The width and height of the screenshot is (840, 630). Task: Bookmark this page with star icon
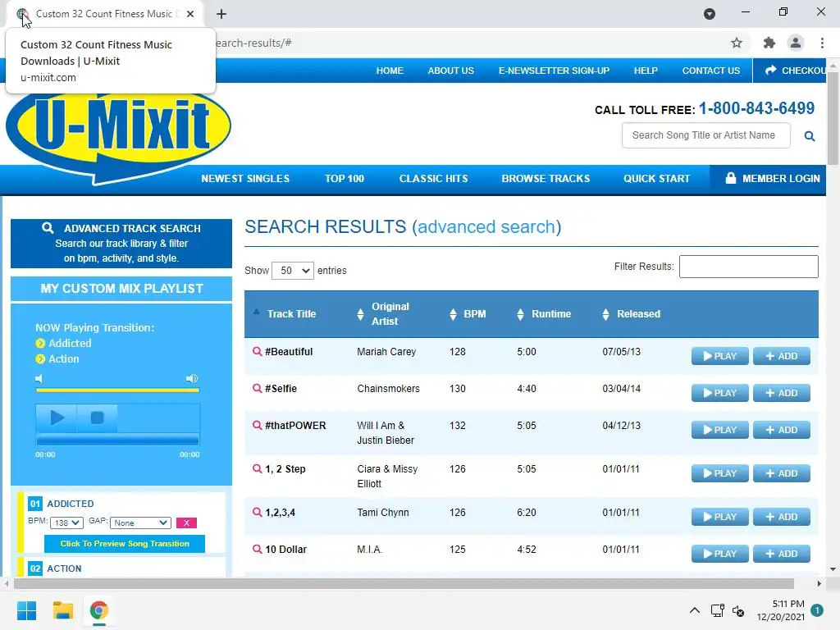737,43
